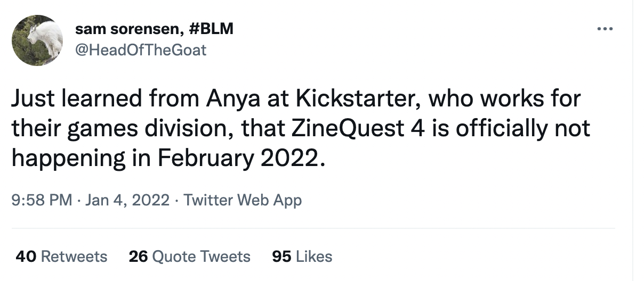
Task: Open the 9:58 PM timestamp link
Action: click(41, 200)
